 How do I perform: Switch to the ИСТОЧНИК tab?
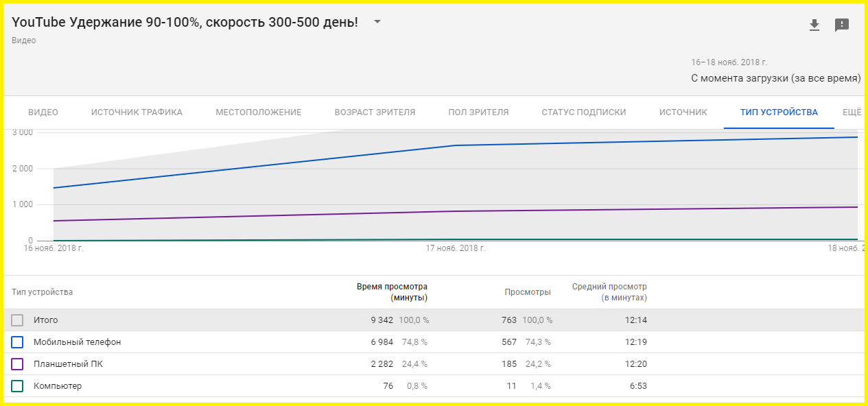tap(683, 112)
